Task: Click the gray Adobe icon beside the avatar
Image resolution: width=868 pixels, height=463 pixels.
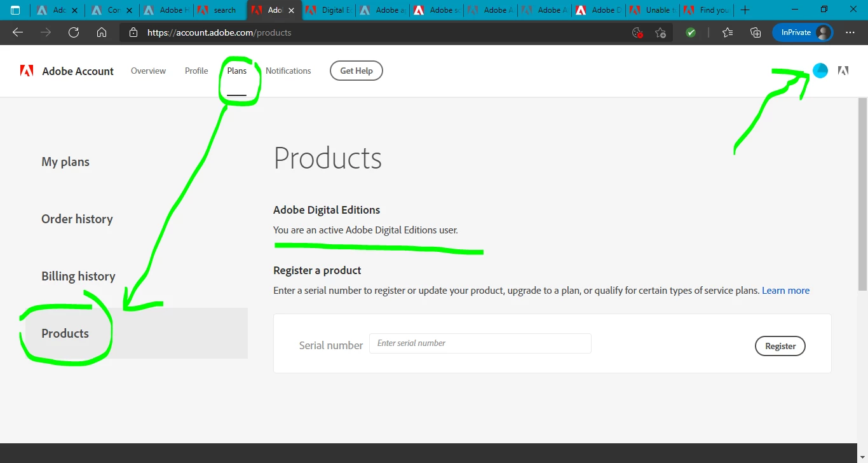Action: click(843, 71)
